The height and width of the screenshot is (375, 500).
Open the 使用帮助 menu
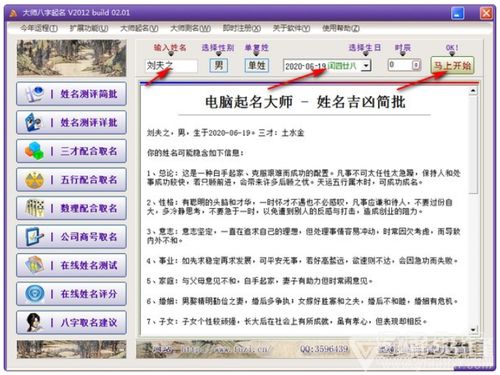[x=341, y=29]
